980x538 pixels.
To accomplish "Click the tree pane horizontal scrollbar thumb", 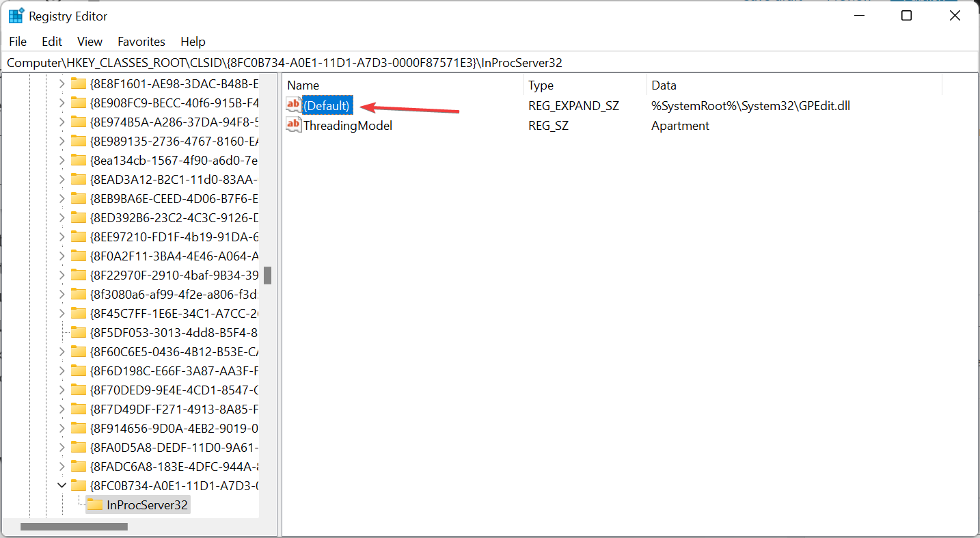I will (74, 526).
